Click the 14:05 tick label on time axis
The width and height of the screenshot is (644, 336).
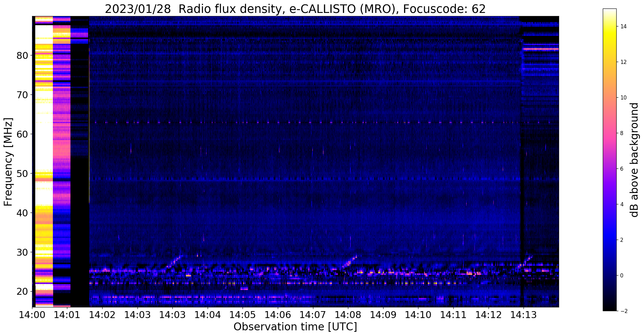[243, 315]
